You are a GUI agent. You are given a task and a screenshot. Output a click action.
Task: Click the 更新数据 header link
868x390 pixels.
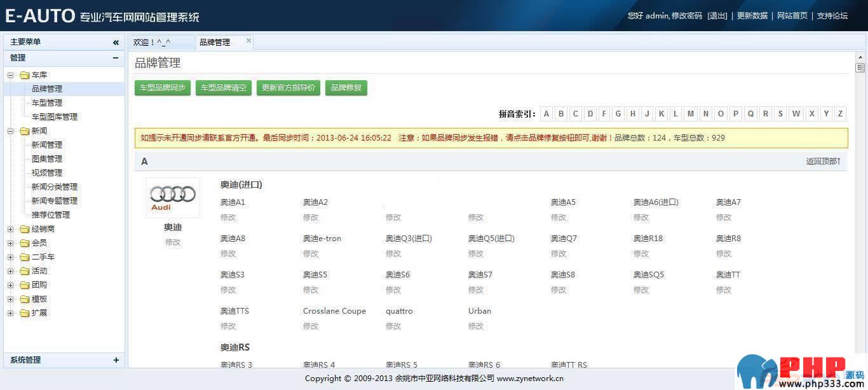(752, 16)
